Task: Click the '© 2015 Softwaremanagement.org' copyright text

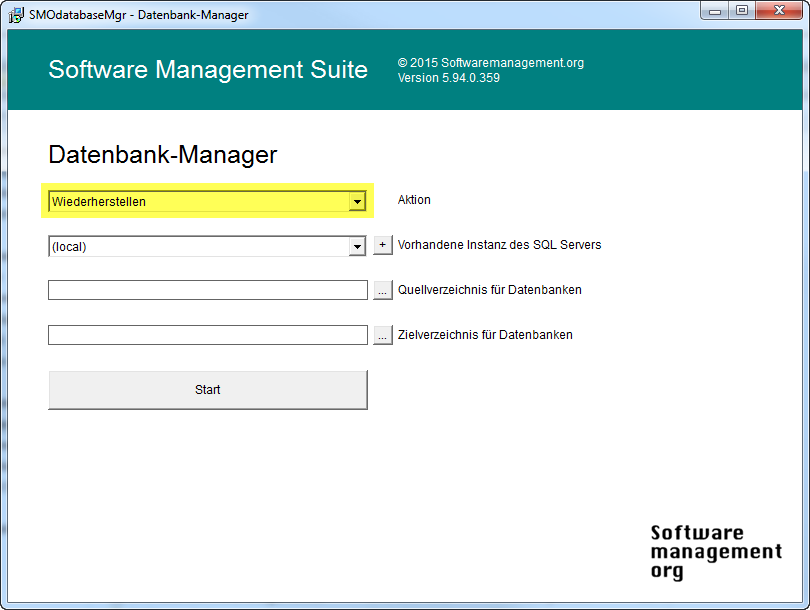Action: click(x=490, y=63)
